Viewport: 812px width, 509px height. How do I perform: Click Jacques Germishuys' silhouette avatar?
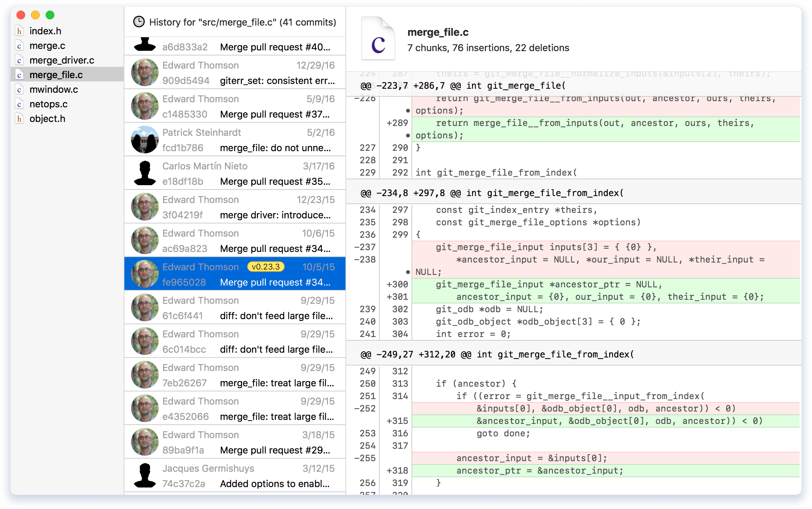coord(145,475)
